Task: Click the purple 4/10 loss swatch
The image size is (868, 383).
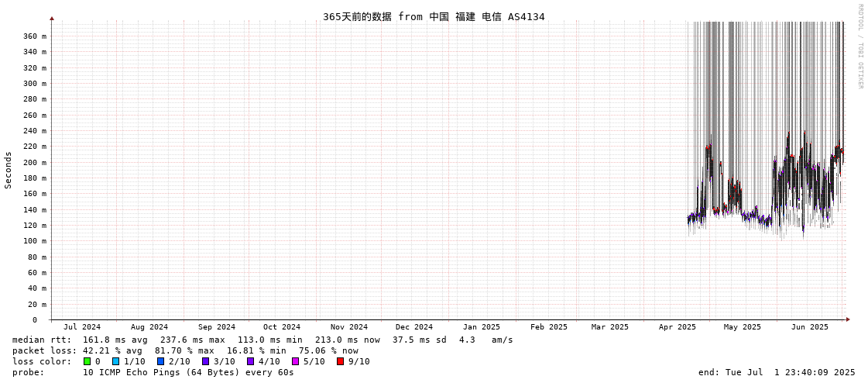Action: tap(250, 361)
